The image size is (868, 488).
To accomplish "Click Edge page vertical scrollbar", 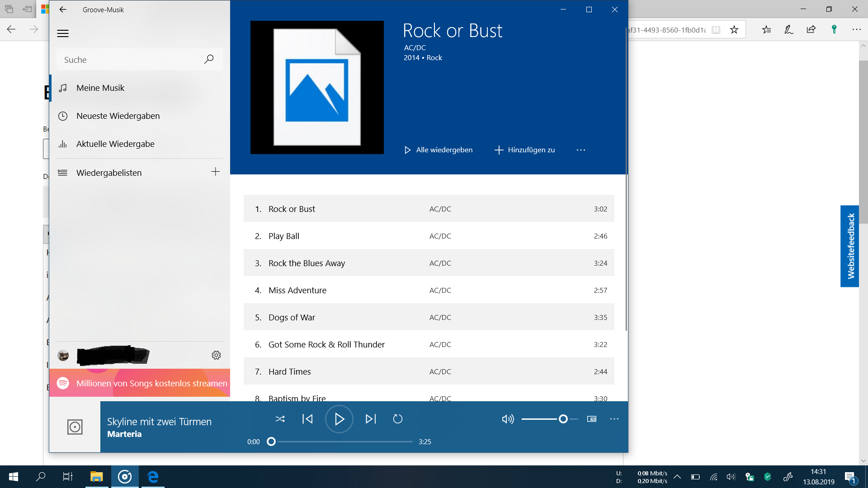I will tap(863, 142).
